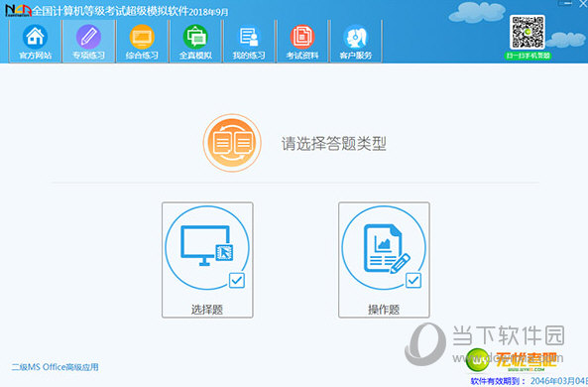Choose the 操作题 document icon card
Viewport: 588px width, 387px height.
click(x=384, y=260)
